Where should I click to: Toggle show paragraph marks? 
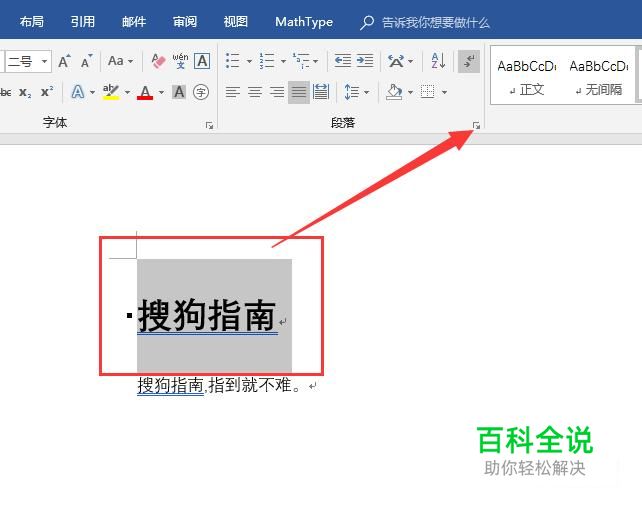pos(469,61)
